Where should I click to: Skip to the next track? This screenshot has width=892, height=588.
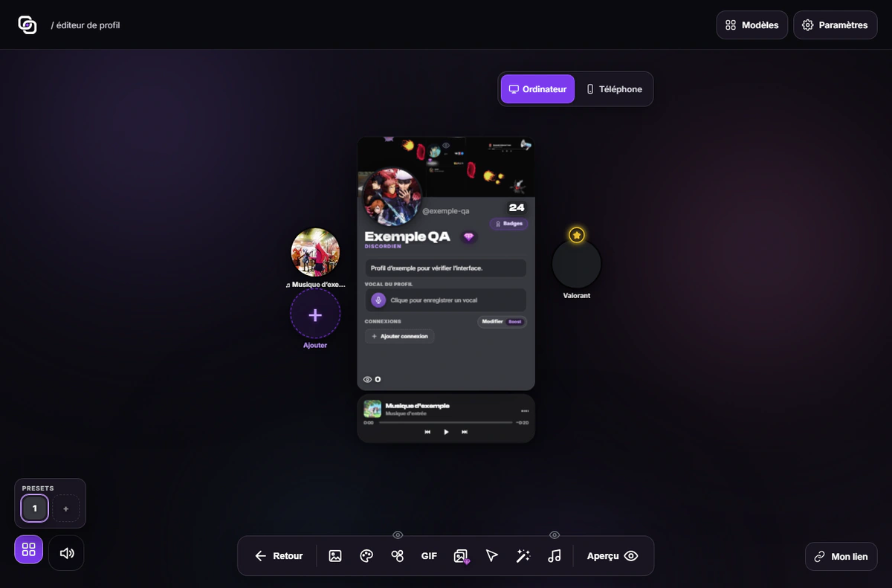tap(465, 432)
